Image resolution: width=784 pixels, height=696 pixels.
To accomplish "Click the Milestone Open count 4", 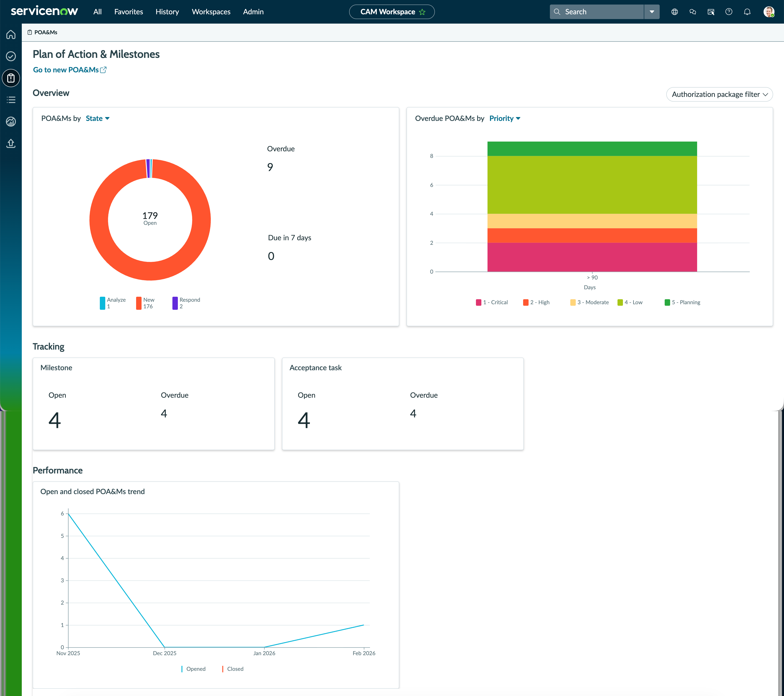I will [54, 420].
